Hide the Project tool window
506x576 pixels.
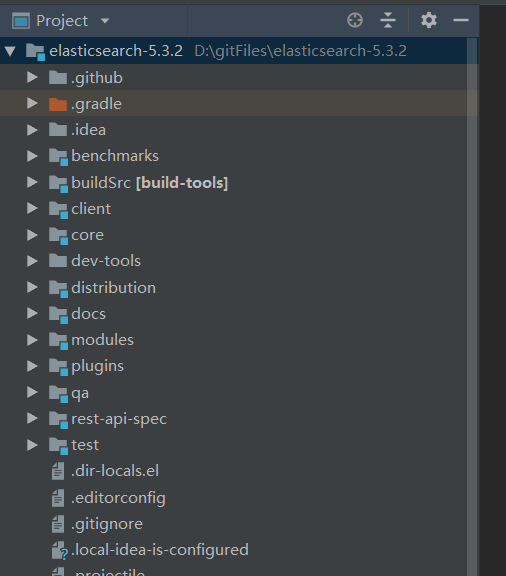(460, 20)
